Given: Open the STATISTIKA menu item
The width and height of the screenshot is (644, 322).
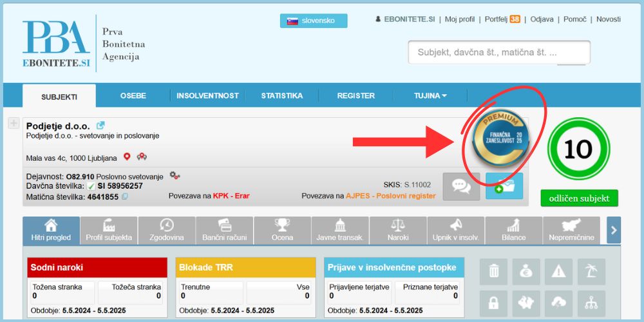Looking at the screenshot, I should tap(282, 96).
